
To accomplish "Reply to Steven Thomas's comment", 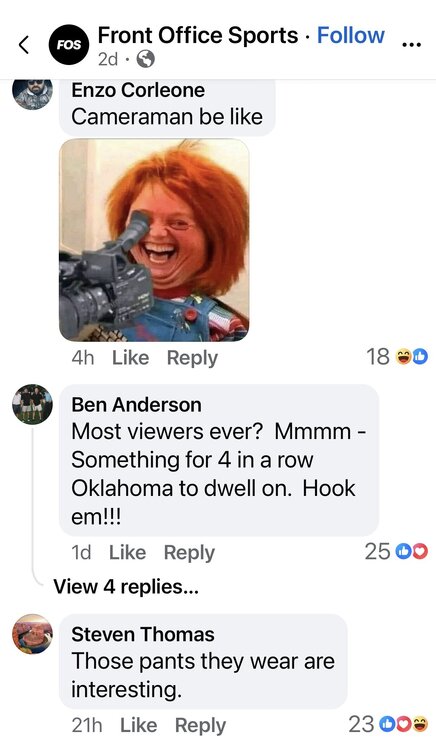I will 200,726.
